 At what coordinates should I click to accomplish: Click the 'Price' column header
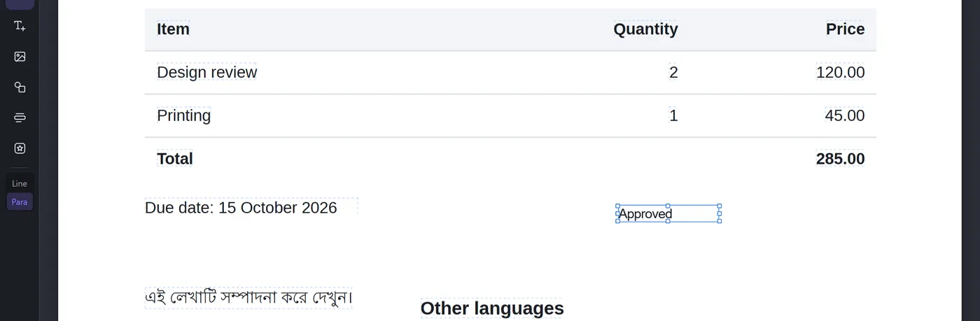(845, 29)
